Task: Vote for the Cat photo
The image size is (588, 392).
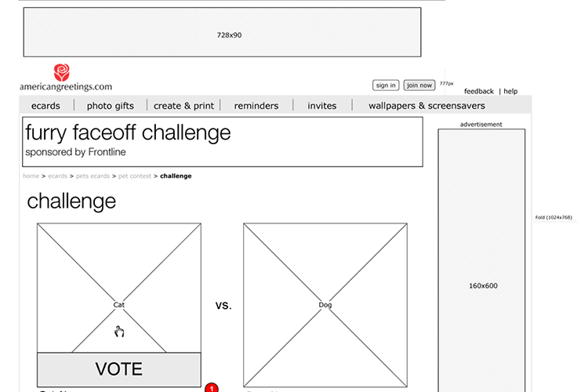Action: (119, 369)
